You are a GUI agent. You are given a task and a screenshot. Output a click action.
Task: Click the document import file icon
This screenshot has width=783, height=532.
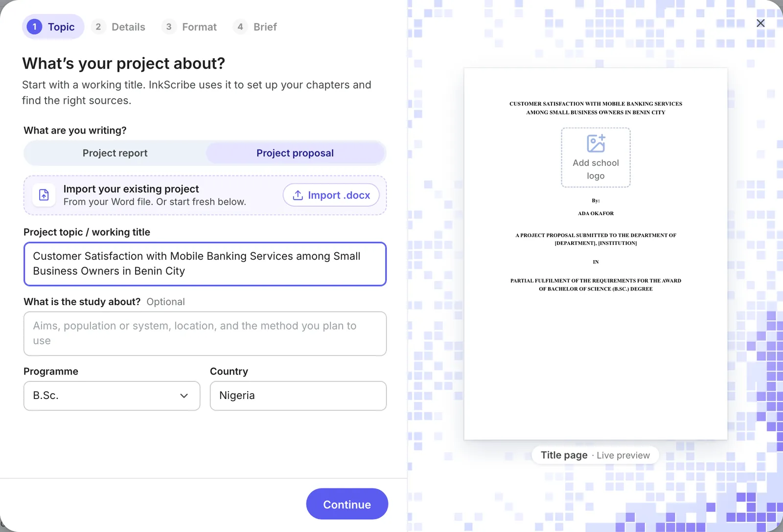[44, 195]
